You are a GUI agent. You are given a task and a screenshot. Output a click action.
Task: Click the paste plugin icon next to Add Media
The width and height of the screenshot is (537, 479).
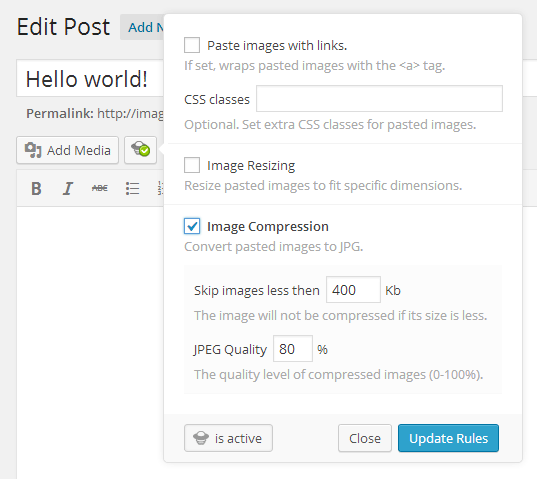click(x=140, y=150)
